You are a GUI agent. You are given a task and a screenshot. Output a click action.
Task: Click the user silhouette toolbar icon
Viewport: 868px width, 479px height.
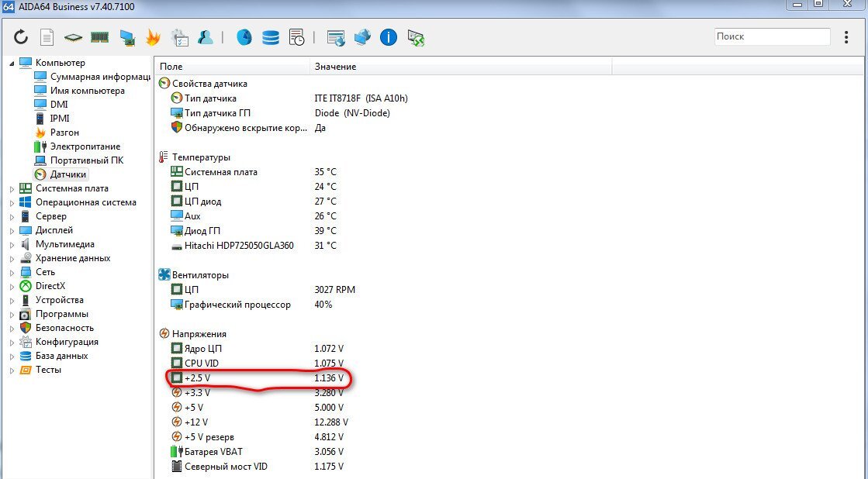coord(206,37)
